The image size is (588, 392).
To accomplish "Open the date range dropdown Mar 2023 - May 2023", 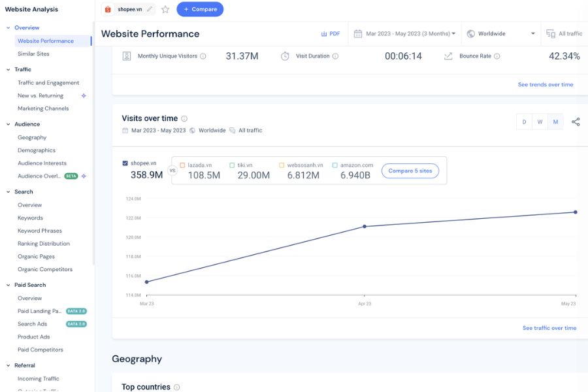I will click(x=404, y=34).
